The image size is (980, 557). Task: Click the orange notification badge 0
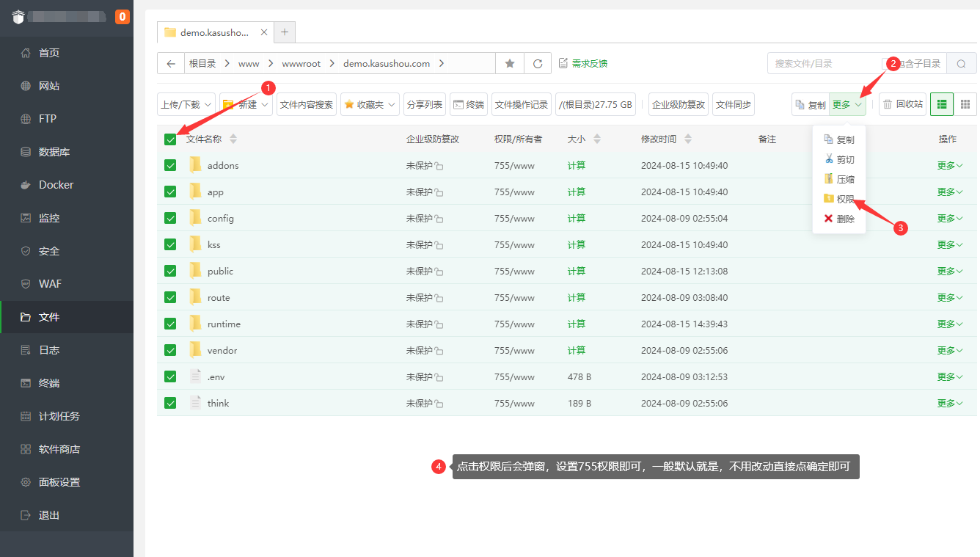tap(122, 16)
